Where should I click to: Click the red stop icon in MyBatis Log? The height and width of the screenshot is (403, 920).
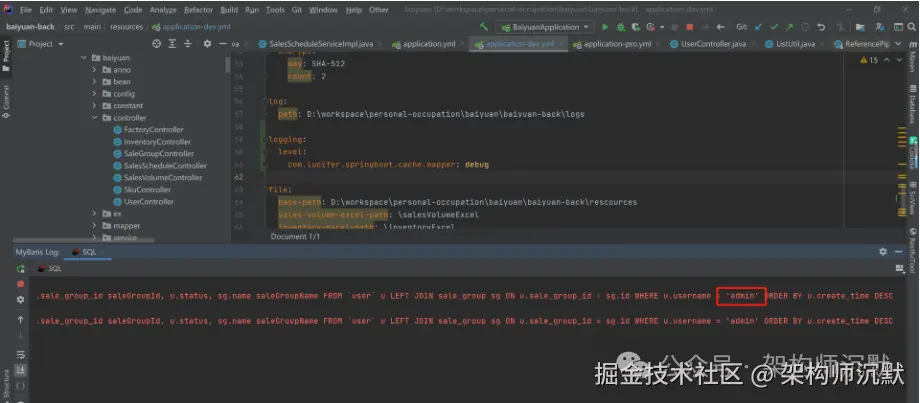[21, 284]
